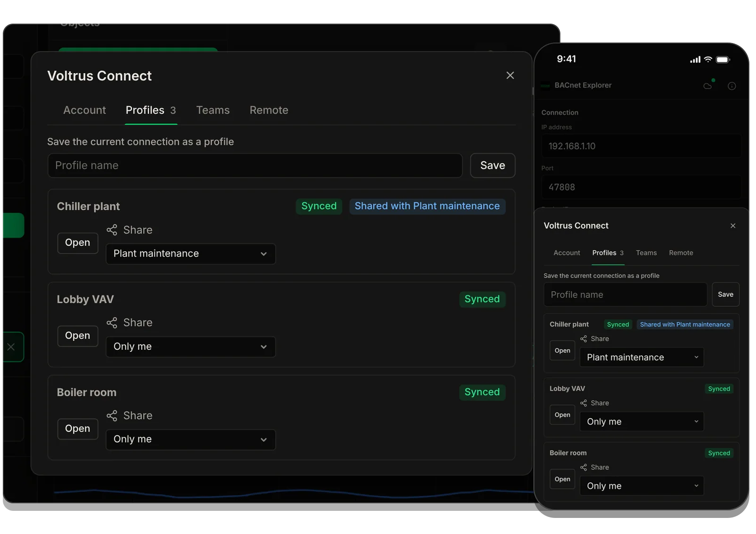756x534 pixels.
Task: Open Plant maintenance dropdown in desktop Chiller plant
Action: click(x=191, y=254)
